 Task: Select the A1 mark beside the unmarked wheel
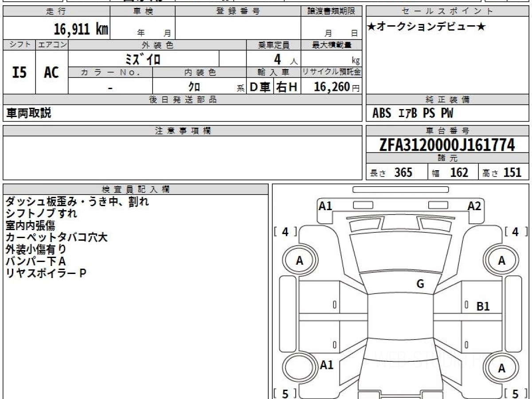[x=327, y=365]
